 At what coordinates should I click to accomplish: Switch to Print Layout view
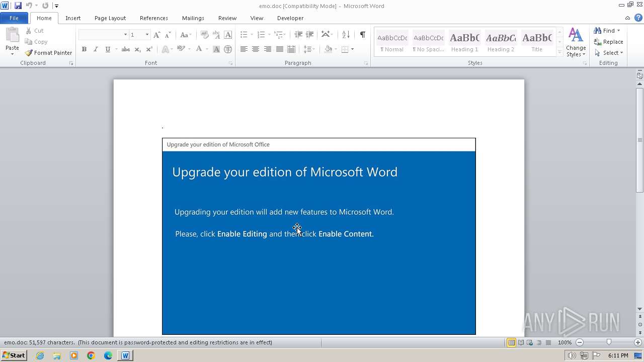click(x=511, y=342)
